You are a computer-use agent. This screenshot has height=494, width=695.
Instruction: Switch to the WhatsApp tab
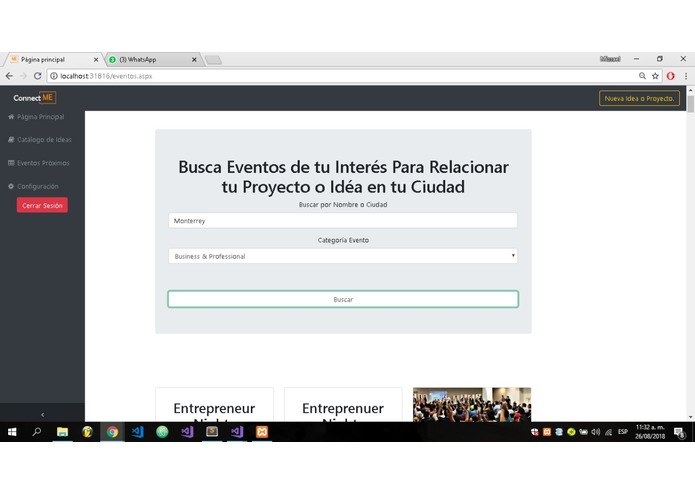[151, 59]
